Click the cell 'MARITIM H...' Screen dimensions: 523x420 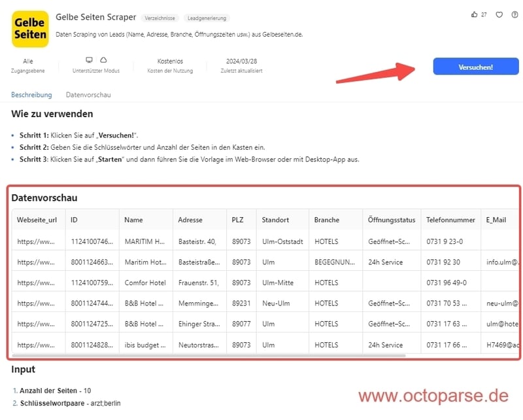click(144, 241)
